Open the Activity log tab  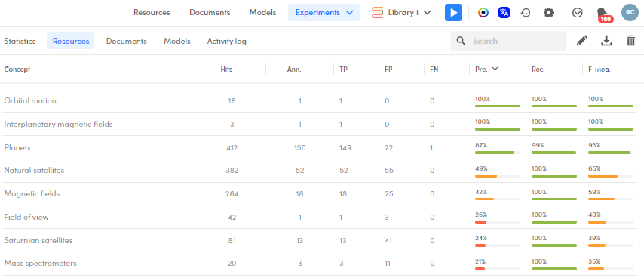(227, 41)
